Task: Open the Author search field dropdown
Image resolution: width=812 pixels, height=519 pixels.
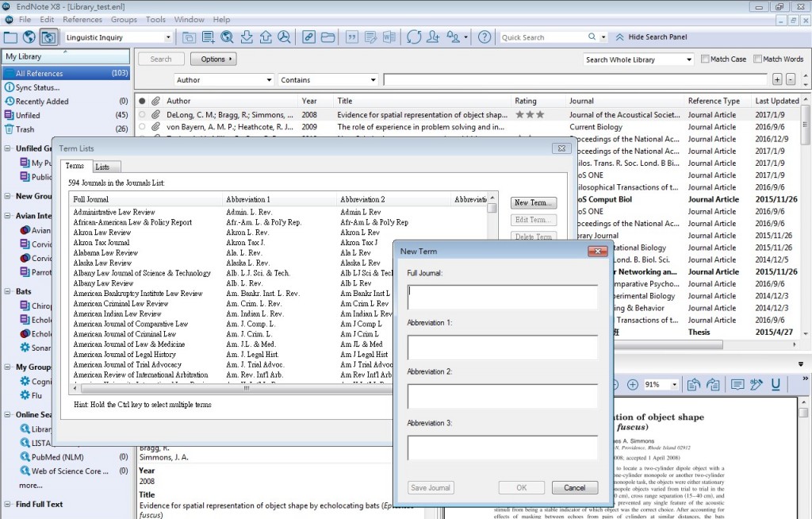Action: [x=270, y=80]
